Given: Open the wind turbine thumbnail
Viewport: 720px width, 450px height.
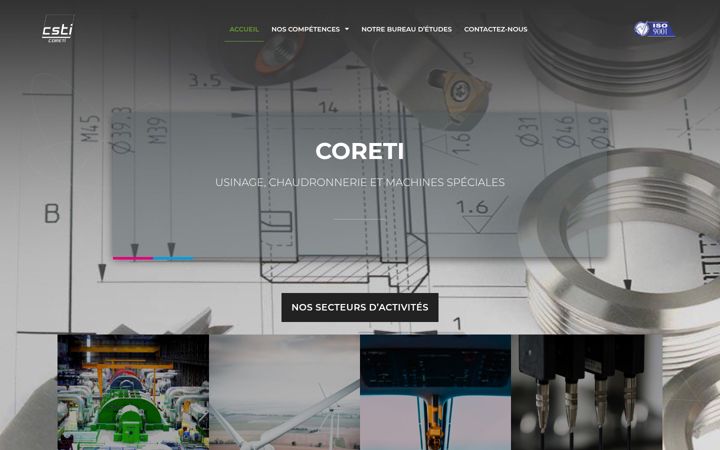Looking at the screenshot, I should click(284, 392).
